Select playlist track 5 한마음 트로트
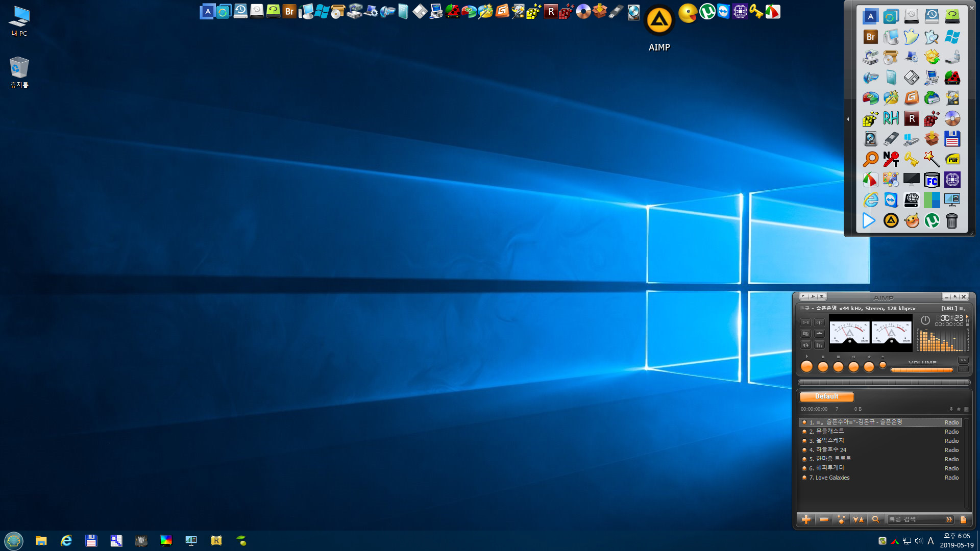This screenshot has width=980, height=551. pyautogui.click(x=880, y=459)
